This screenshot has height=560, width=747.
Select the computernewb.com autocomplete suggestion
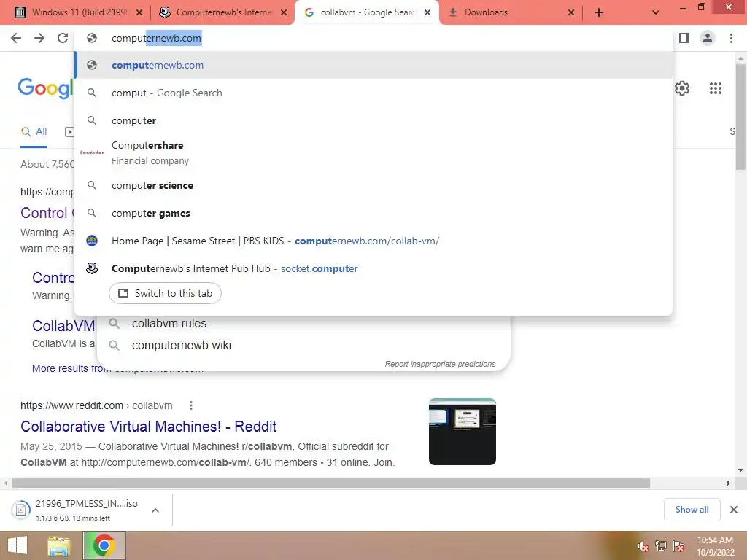[373, 65]
